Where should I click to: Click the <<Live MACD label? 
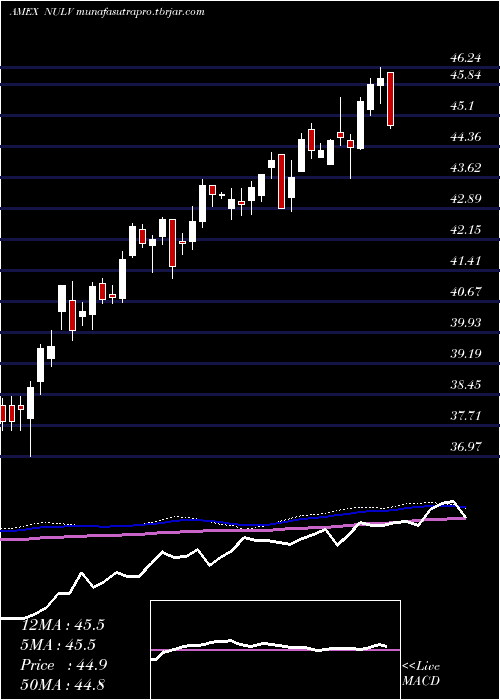click(x=421, y=674)
